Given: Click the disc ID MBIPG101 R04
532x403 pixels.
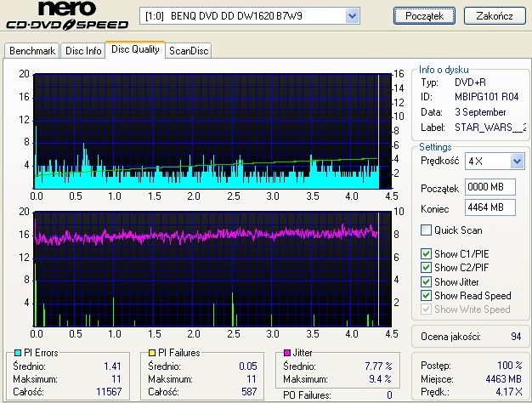Looking at the screenshot, I should pyautogui.click(x=487, y=97).
